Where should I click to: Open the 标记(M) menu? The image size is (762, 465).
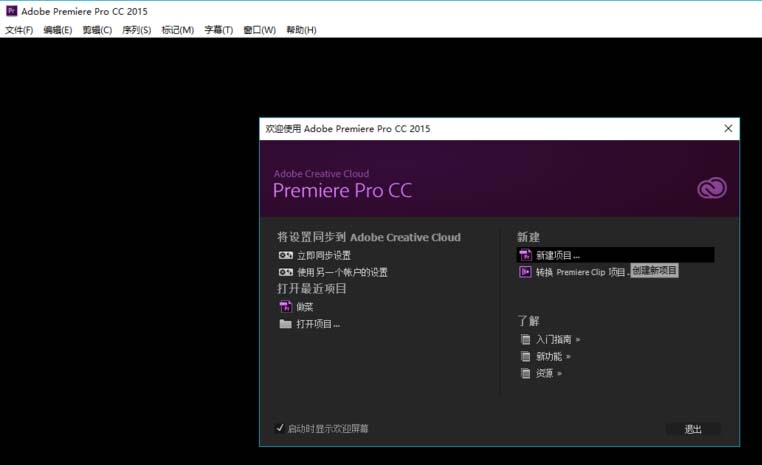[177, 30]
